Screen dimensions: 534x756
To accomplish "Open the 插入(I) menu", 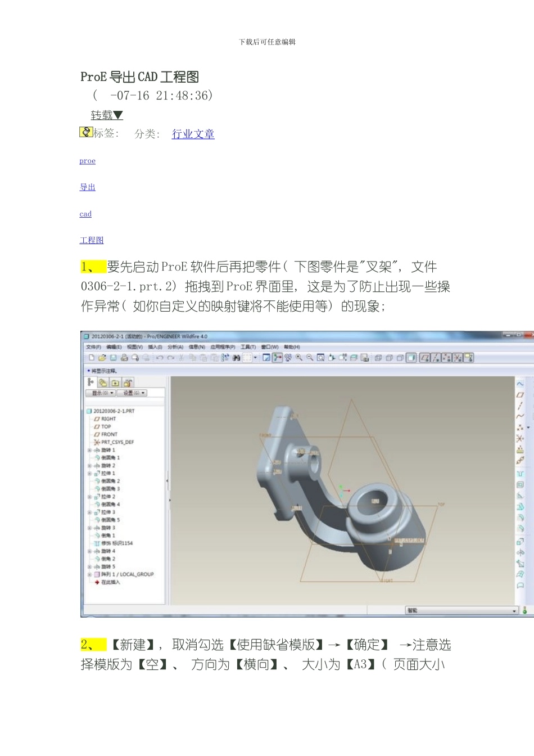I will [x=155, y=347].
